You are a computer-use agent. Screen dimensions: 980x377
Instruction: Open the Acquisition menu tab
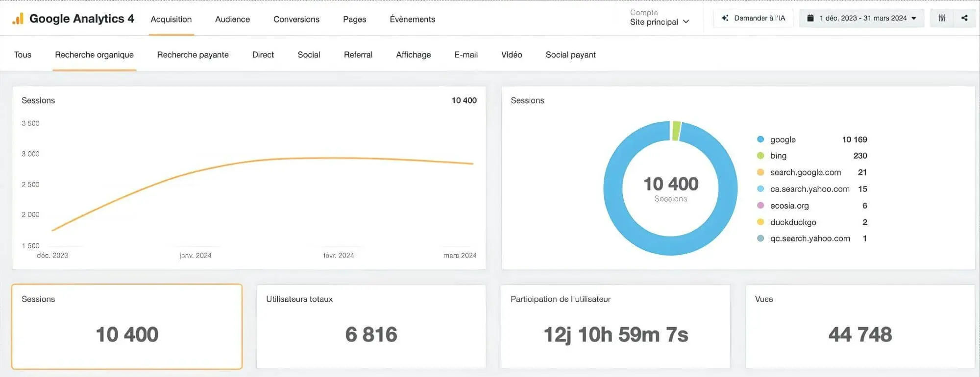tap(171, 19)
